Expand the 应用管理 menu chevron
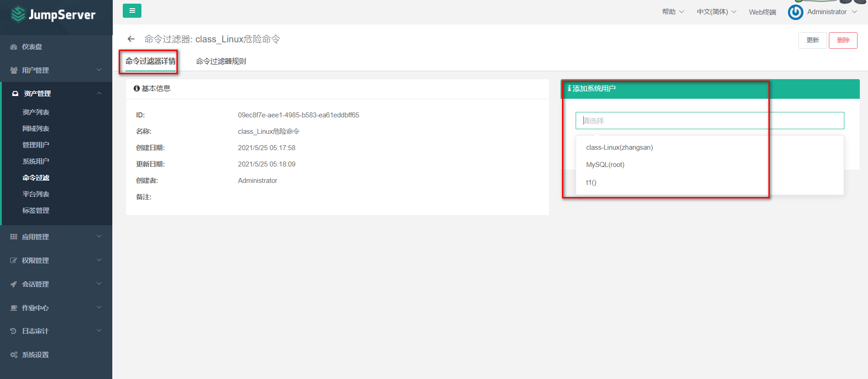 click(99, 237)
